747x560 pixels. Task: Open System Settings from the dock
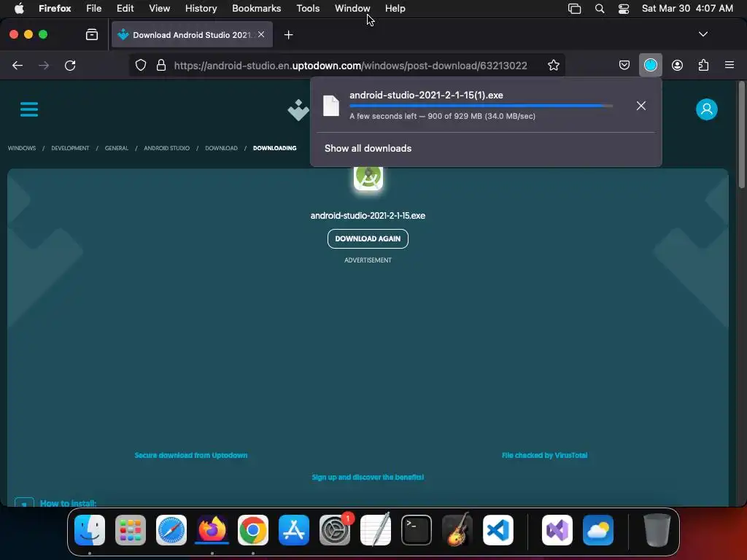(x=334, y=530)
